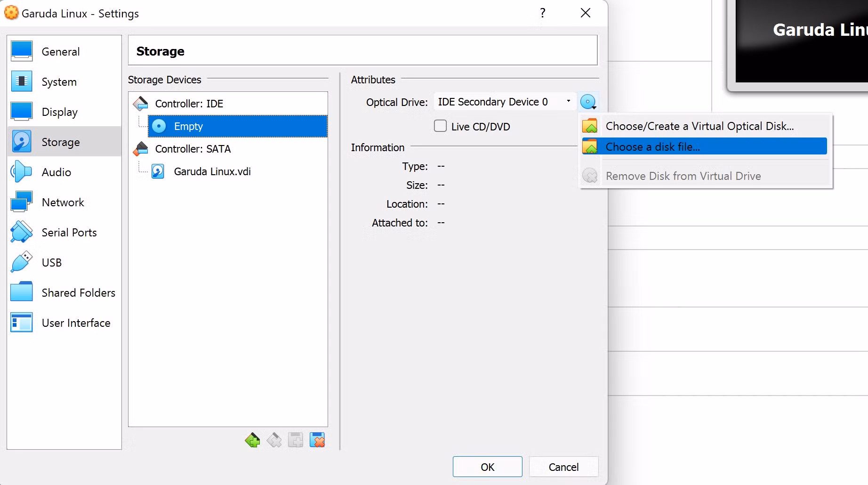Image resolution: width=868 pixels, height=485 pixels.
Task: Open the System settings icon
Action: (22, 81)
